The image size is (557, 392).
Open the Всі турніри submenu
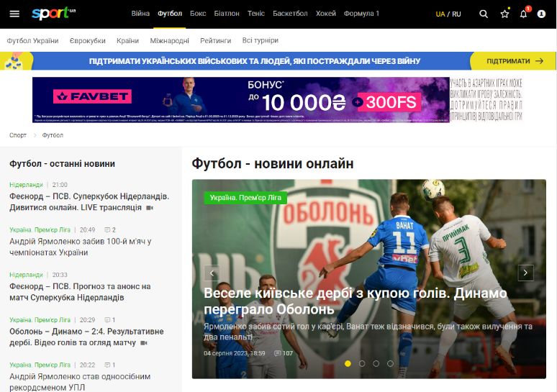click(x=260, y=41)
